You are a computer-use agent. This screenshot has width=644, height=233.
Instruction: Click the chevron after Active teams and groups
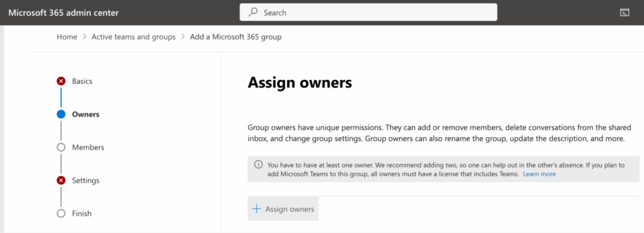(x=183, y=37)
